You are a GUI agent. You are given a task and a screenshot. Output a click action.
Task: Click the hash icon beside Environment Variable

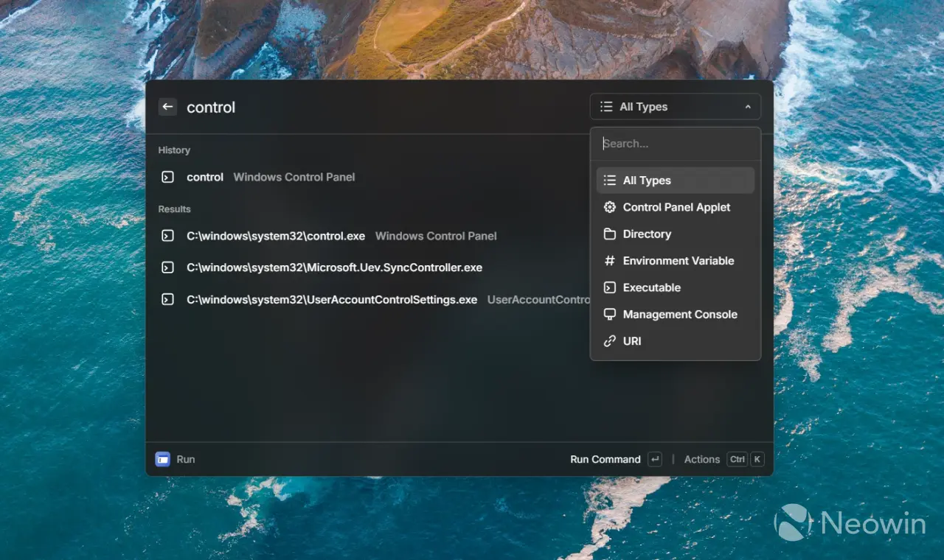(609, 261)
